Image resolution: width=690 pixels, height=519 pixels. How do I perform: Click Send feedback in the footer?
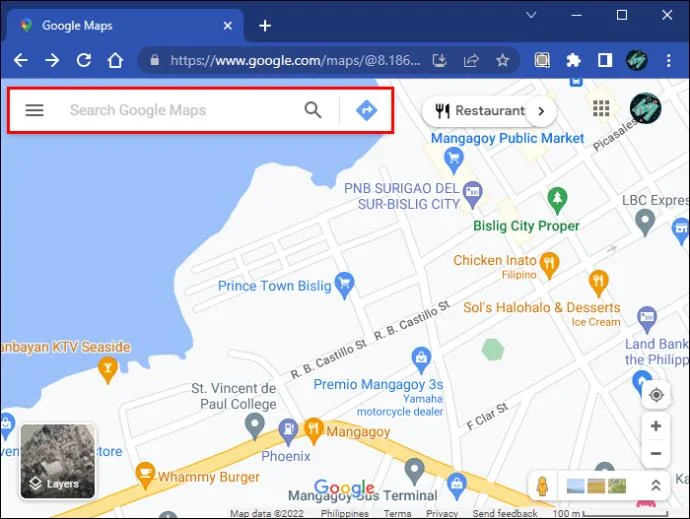coord(505,513)
